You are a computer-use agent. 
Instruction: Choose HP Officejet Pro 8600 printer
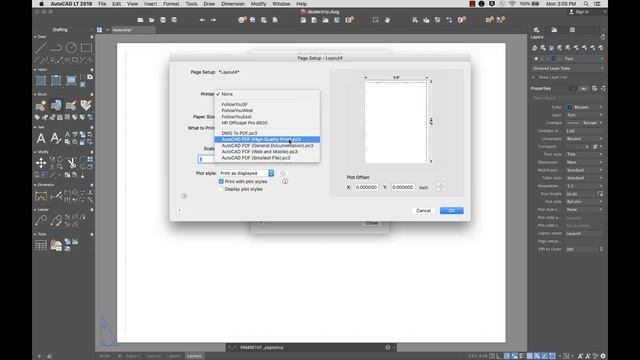click(267, 123)
